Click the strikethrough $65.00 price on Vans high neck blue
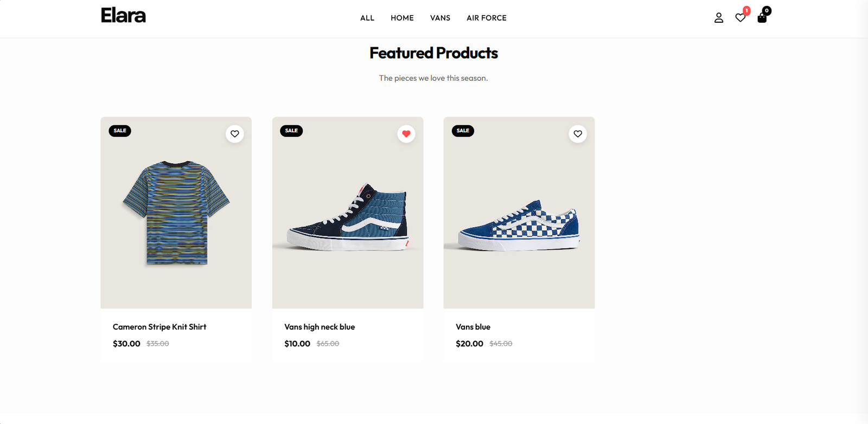The width and height of the screenshot is (868, 424). click(x=327, y=343)
